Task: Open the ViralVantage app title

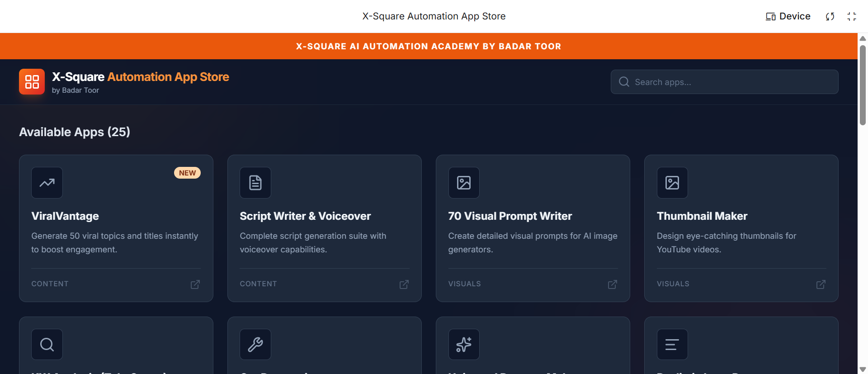Action: click(65, 216)
